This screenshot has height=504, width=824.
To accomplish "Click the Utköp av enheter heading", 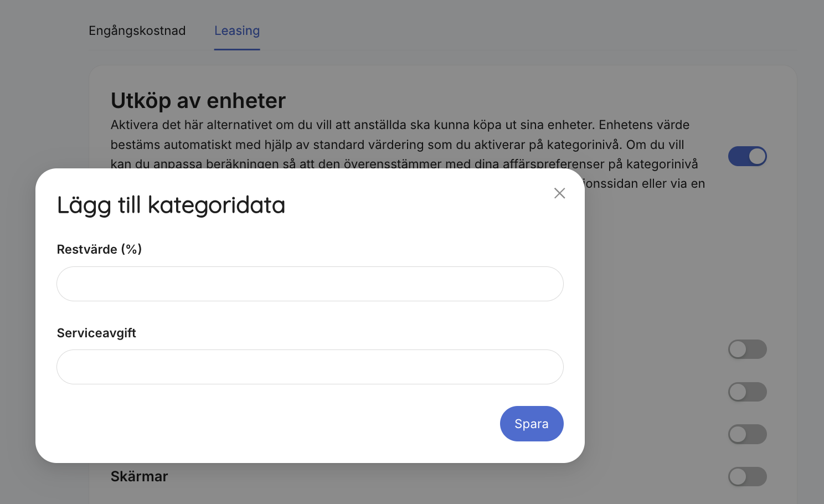I will 198,101.
